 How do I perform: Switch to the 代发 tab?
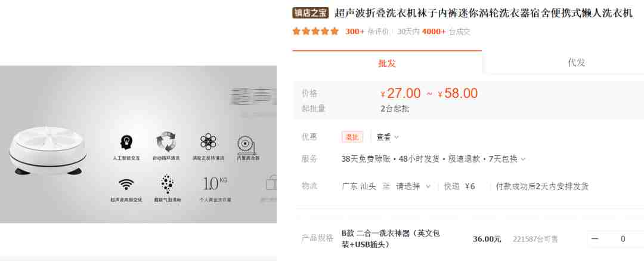click(x=576, y=63)
